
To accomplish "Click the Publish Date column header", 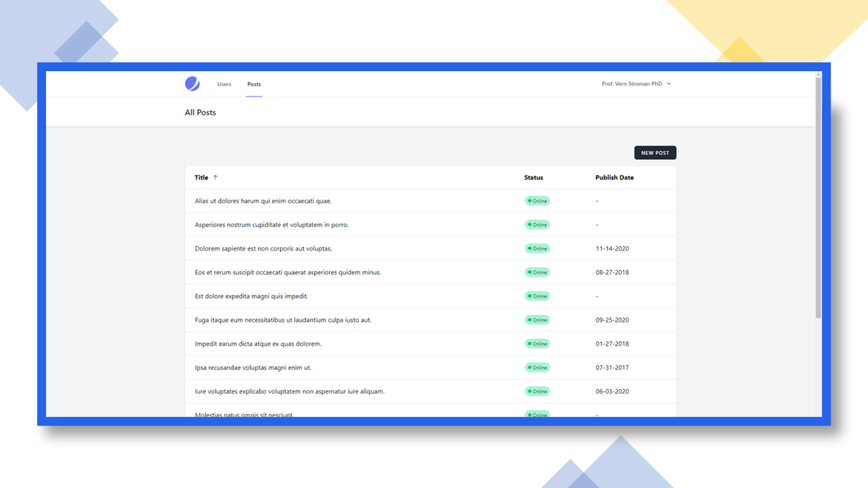I will coord(614,178).
